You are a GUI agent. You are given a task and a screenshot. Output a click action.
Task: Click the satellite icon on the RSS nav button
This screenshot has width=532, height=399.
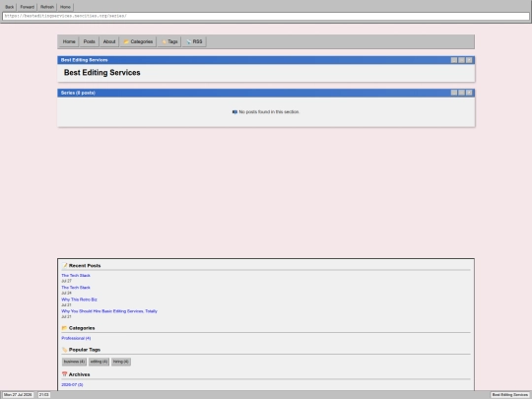coord(188,41)
